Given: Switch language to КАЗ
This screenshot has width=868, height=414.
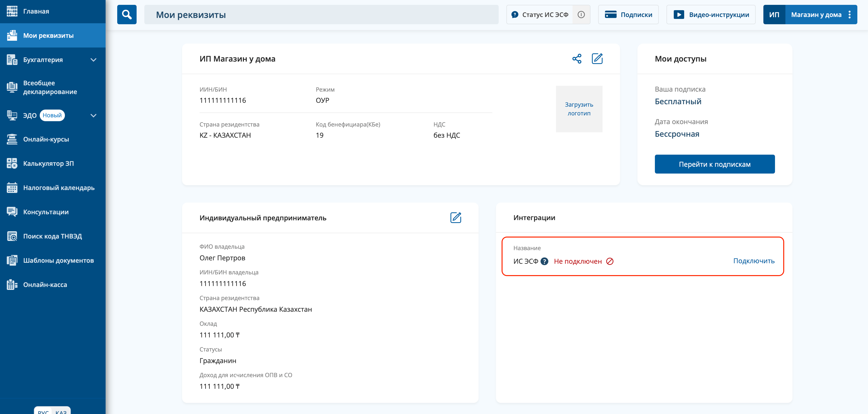Looking at the screenshot, I should coord(61,412).
